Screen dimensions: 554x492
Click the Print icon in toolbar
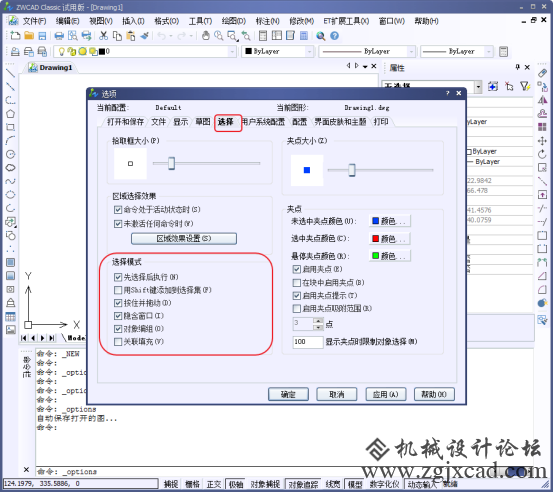click(59, 36)
